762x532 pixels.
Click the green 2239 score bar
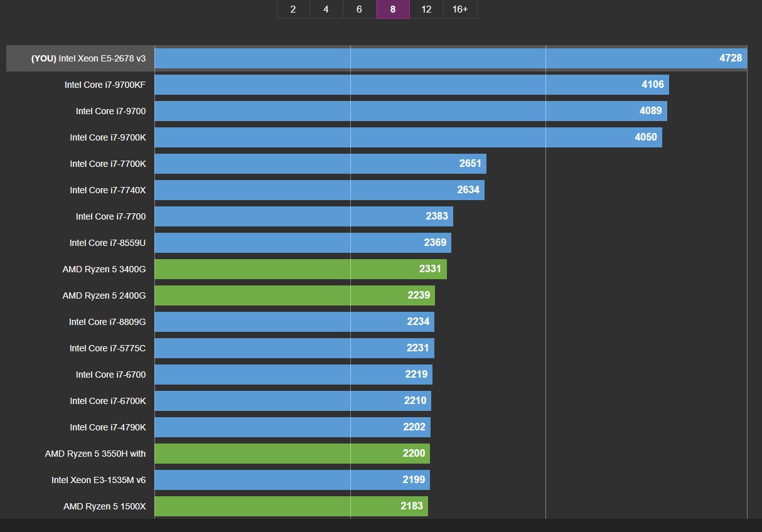coord(294,295)
